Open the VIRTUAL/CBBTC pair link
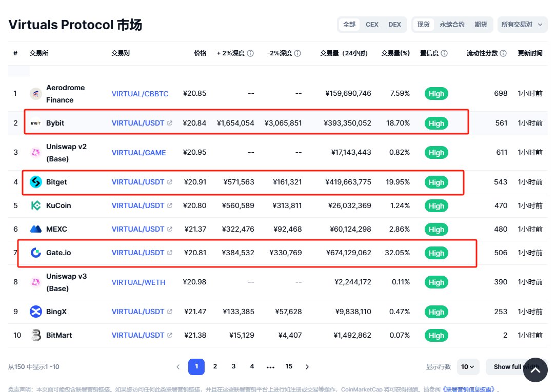The width and height of the screenshot is (556, 392). pos(140,94)
